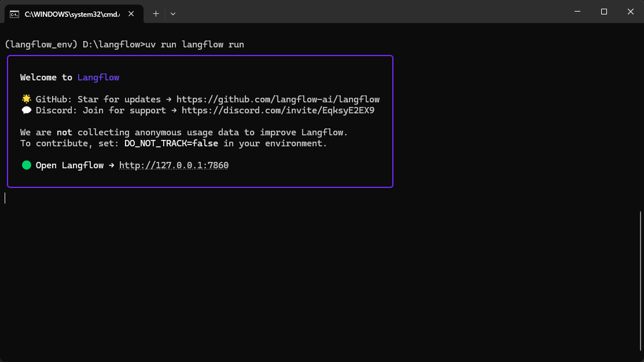This screenshot has height=362, width=644.
Task: Select the C:\WINDOWS\system32\cmd.exe tab
Action: 72,13
